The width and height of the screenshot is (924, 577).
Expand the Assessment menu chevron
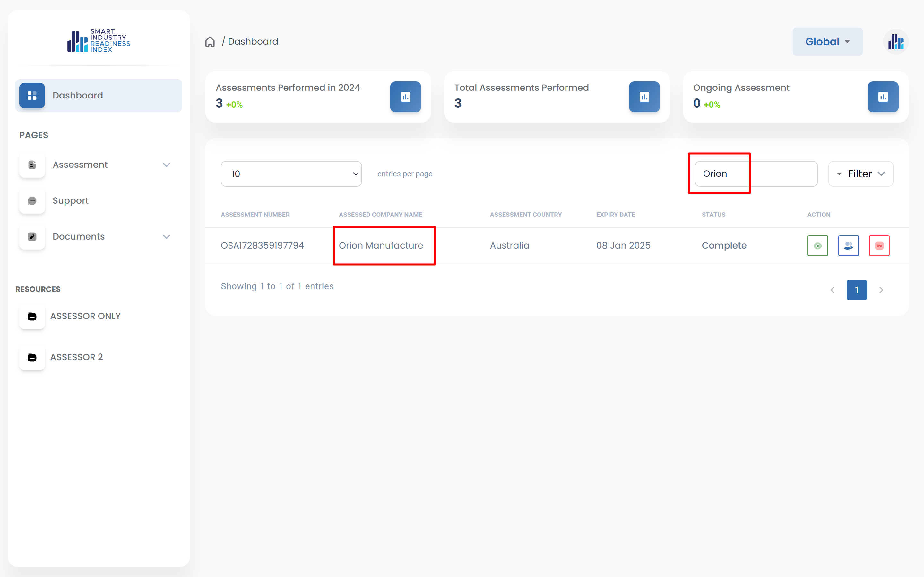point(167,165)
